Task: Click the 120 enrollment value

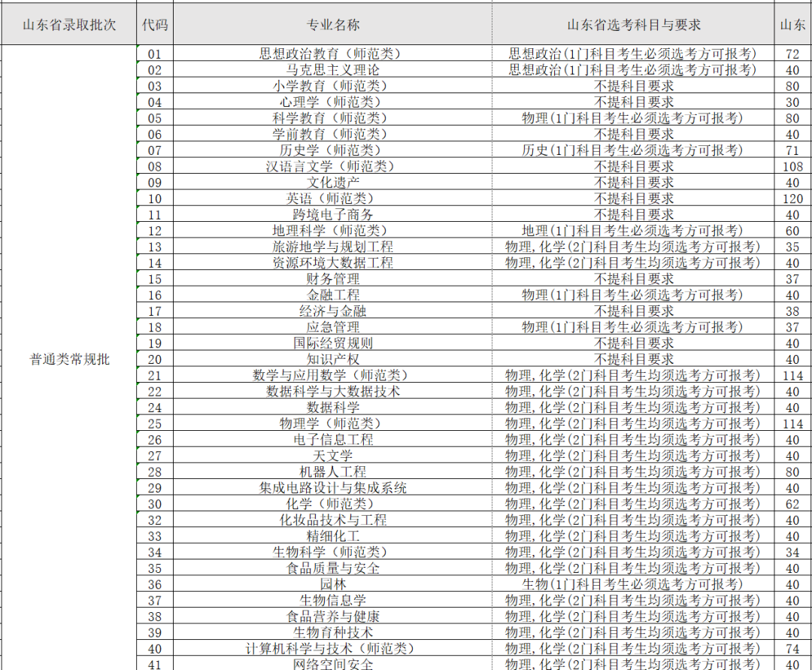Action: (x=793, y=198)
